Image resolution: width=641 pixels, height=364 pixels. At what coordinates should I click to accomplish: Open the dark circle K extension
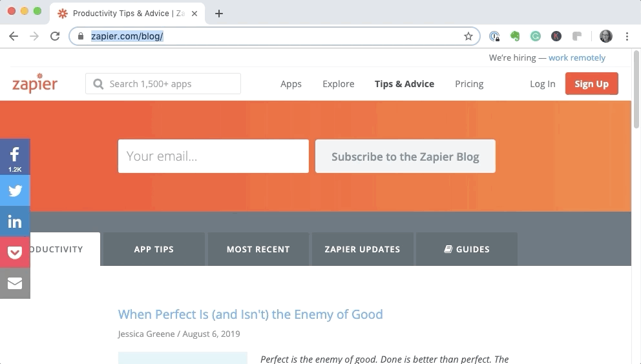[556, 36]
